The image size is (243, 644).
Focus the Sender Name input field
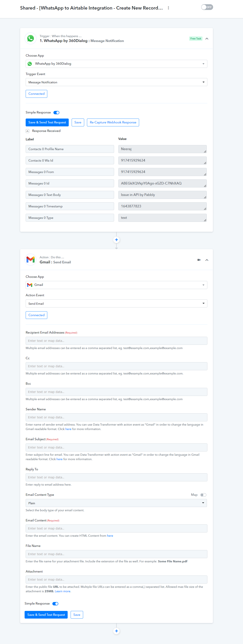116,417
